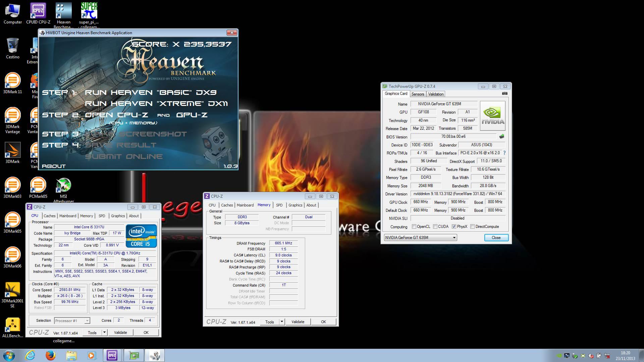644x362 pixels.
Task: Open the Computer desktop icon
Action: coord(13,13)
